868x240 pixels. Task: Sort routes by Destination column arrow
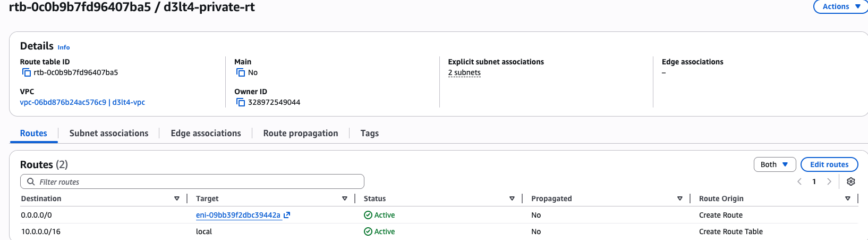pos(177,198)
